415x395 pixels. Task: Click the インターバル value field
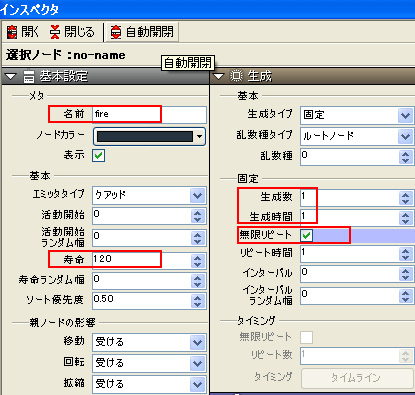point(350,274)
